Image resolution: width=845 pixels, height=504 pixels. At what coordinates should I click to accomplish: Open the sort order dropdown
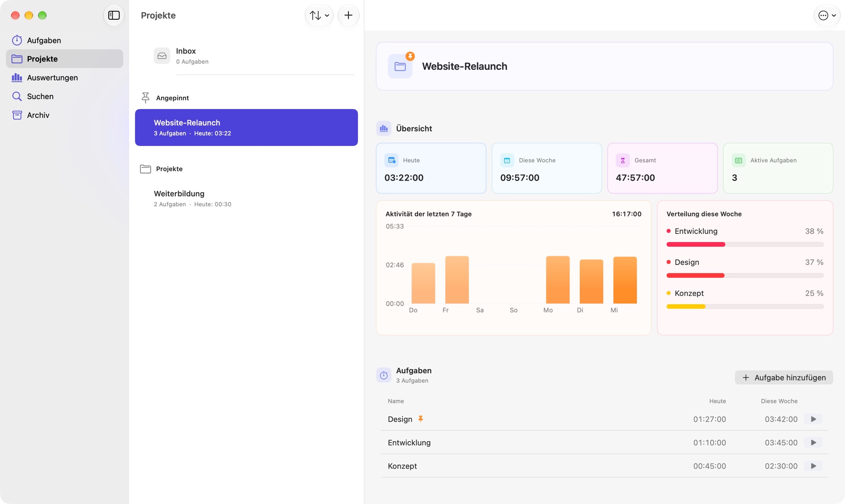(319, 15)
